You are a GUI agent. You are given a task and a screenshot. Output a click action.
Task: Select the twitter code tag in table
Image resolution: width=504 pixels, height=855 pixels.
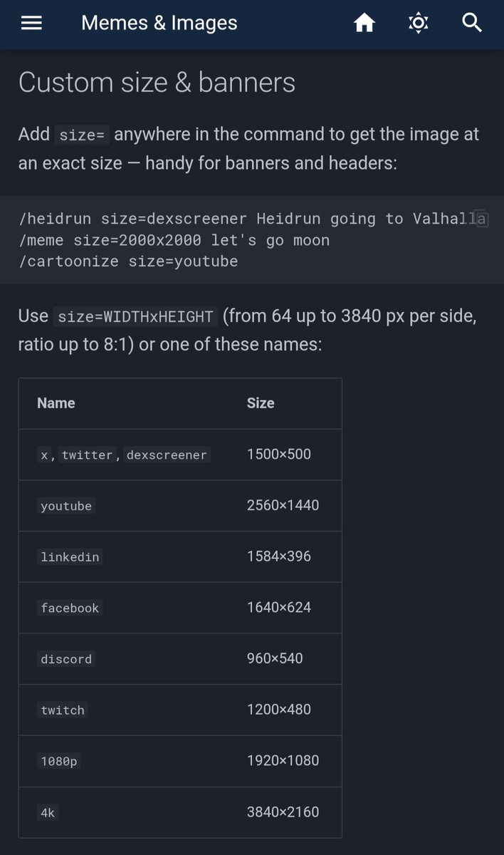click(88, 455)
